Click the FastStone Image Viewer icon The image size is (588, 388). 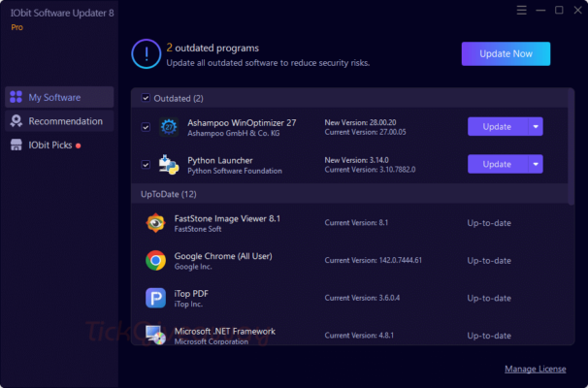tap(155, 222)
